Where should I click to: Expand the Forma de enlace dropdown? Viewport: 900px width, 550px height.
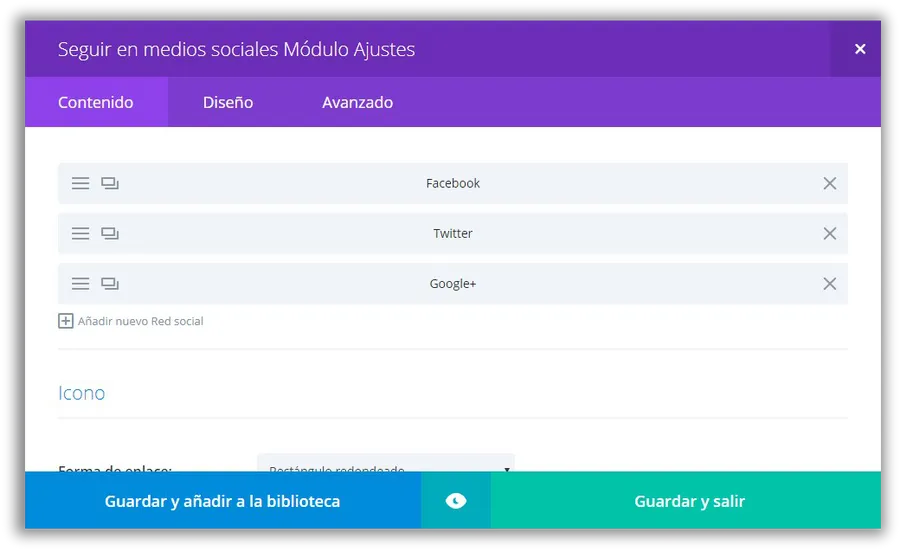(x=386, y=465)
